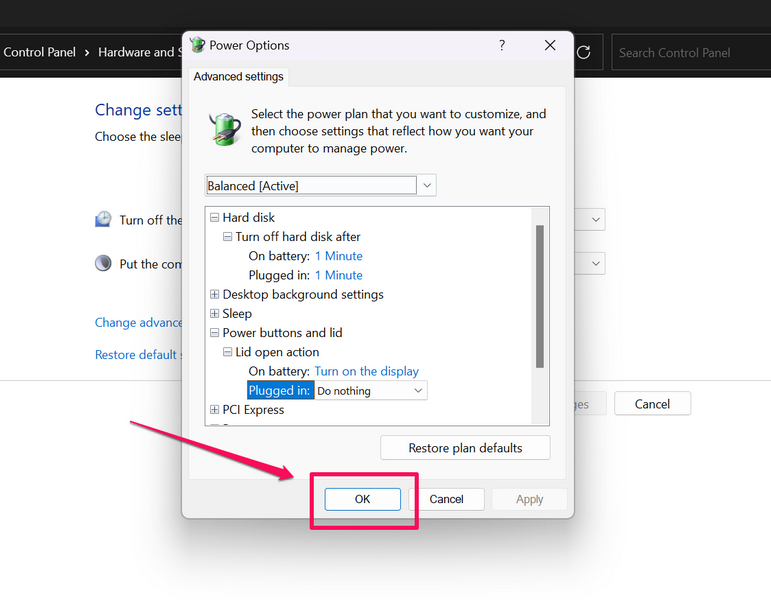Open the Balanced power plan dropdown
The image size is (771, 600).
427,185
